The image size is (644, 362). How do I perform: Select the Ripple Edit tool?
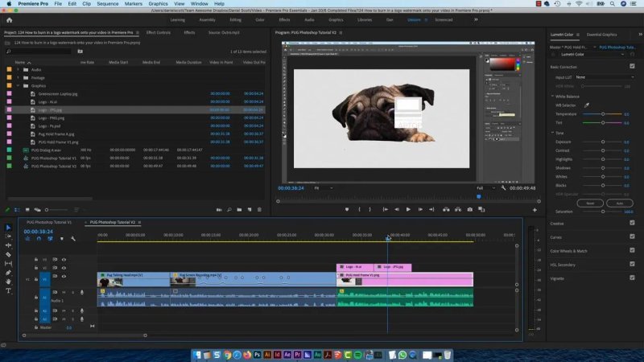(8, 245)
